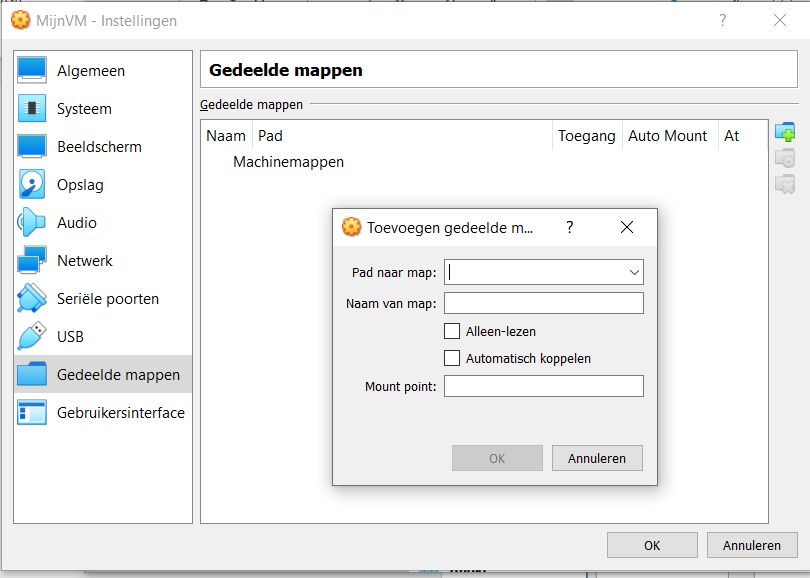
Task: Click the USB plug icon
Action: (x=32, y=337)
